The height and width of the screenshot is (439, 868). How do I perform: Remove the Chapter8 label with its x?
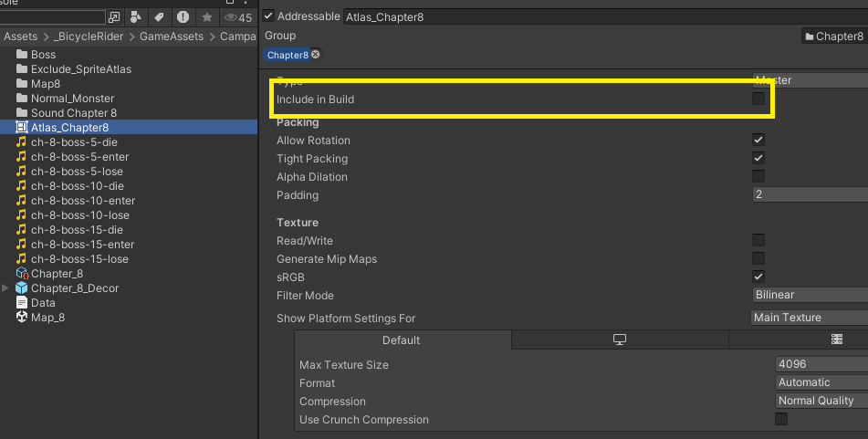(316, 54)
